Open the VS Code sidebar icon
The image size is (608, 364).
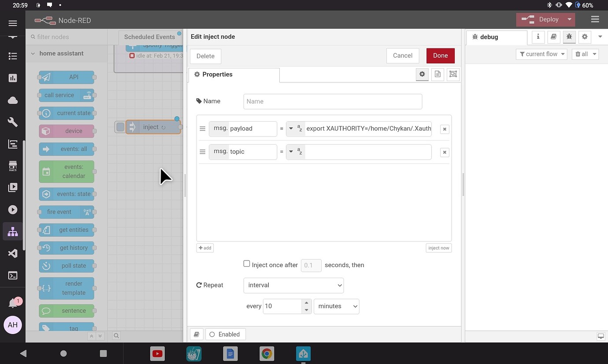coord(13,253)
